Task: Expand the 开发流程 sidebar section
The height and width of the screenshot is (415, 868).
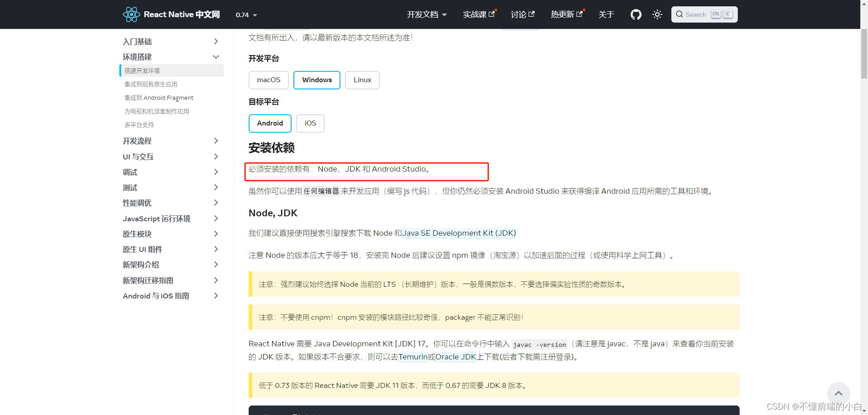Action: point(171,141)
